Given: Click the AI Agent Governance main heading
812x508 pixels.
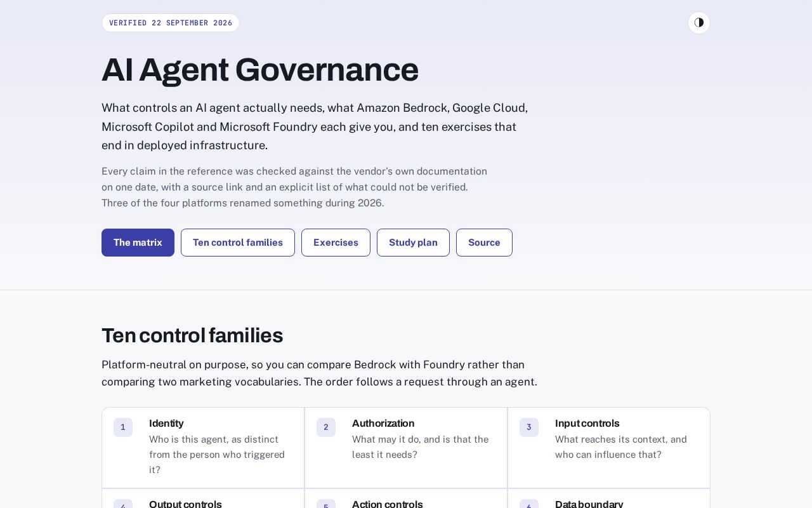Looking at the screenshot, I should pos(260,70).
